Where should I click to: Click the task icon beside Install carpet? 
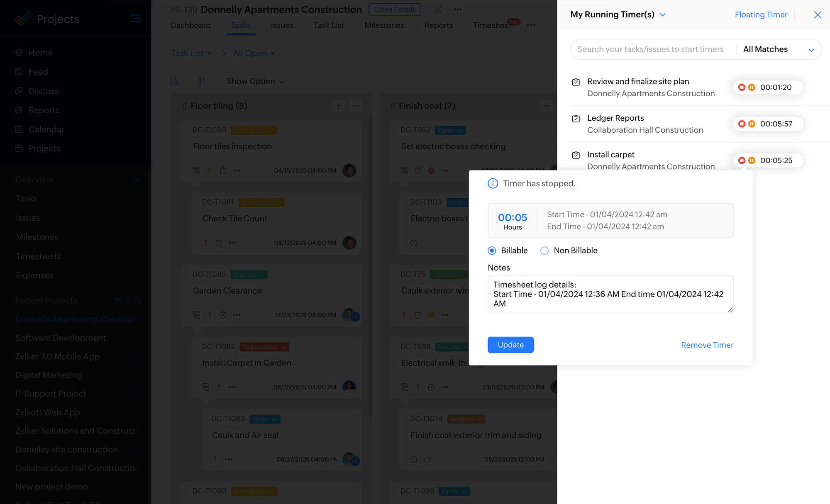pos(576,155)
